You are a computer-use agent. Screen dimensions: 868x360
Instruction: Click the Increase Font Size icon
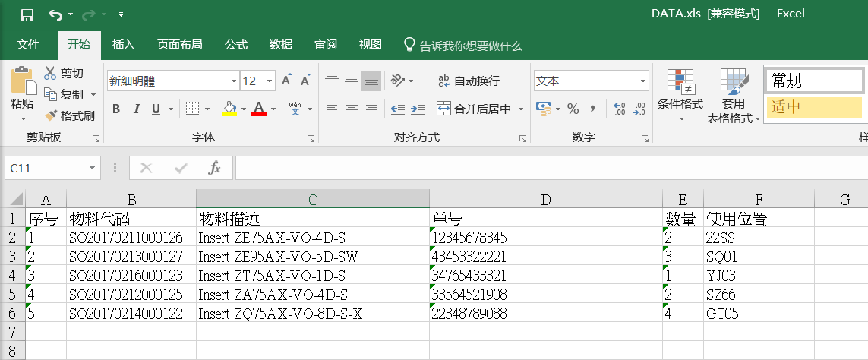tap(287, 81)
